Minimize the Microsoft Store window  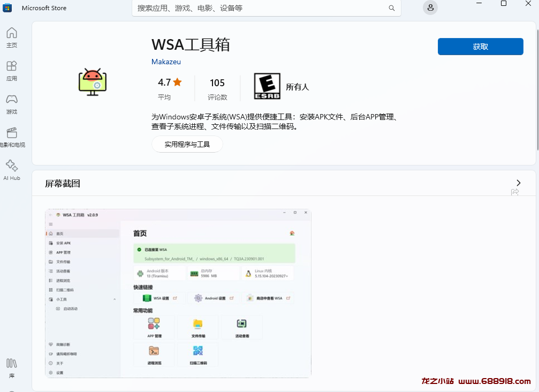pos(479,3)
